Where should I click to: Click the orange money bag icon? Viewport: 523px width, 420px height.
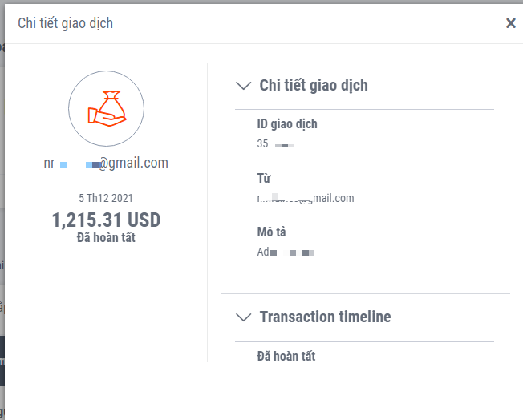tap(106, 109)
